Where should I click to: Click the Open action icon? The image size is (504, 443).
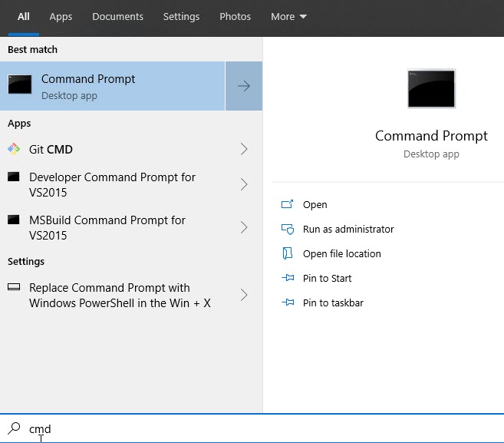287,204
